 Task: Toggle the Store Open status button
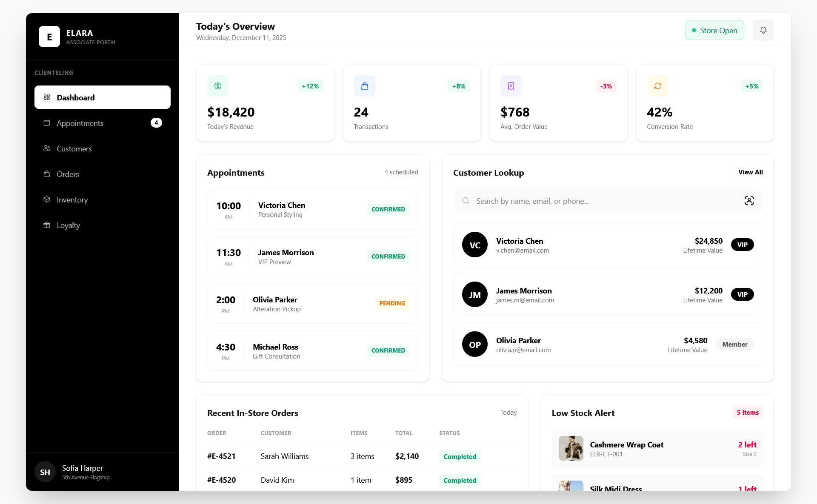tap(714, 30)
